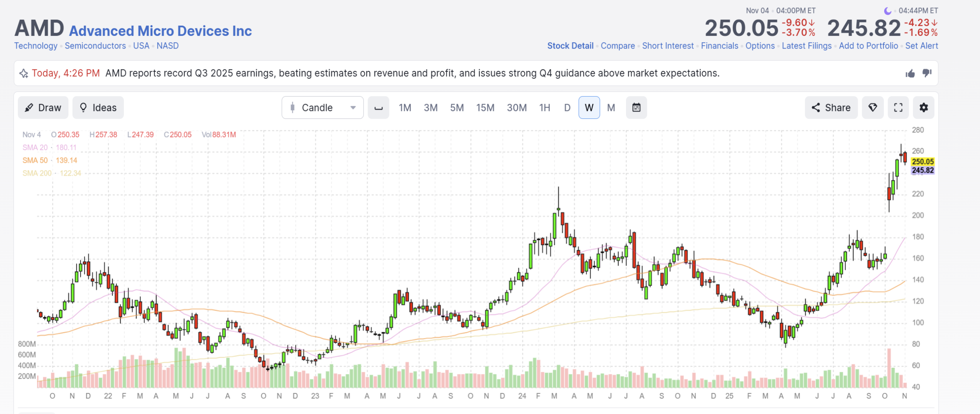This screenshot has width=980, height=414.
Task: Click the scale toggle icon beside Candle
Action: click(x=378, y=107)
